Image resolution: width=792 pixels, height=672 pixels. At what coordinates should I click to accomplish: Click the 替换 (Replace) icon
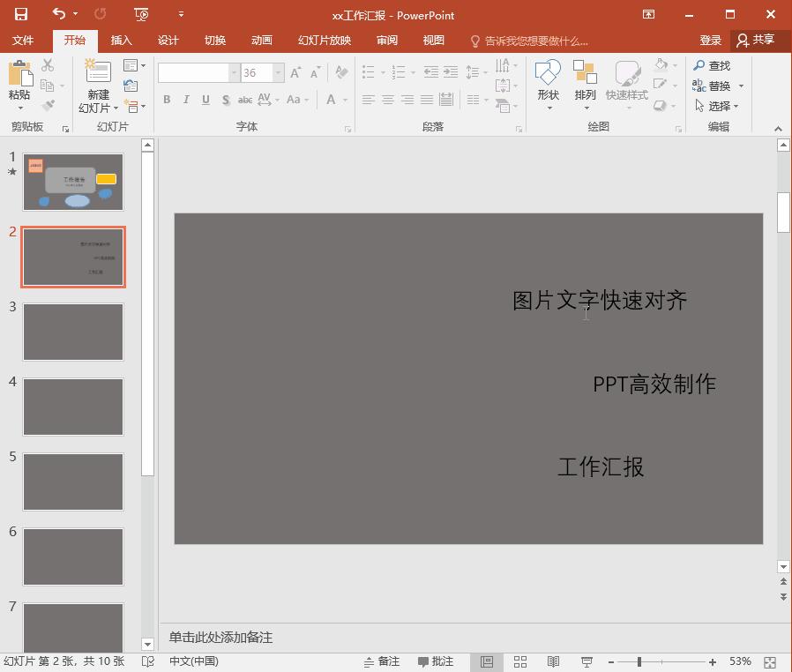pos(716,86)
